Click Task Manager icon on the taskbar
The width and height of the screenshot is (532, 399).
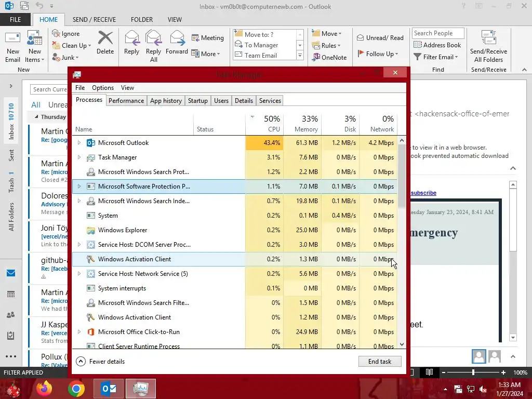(140, 389)
